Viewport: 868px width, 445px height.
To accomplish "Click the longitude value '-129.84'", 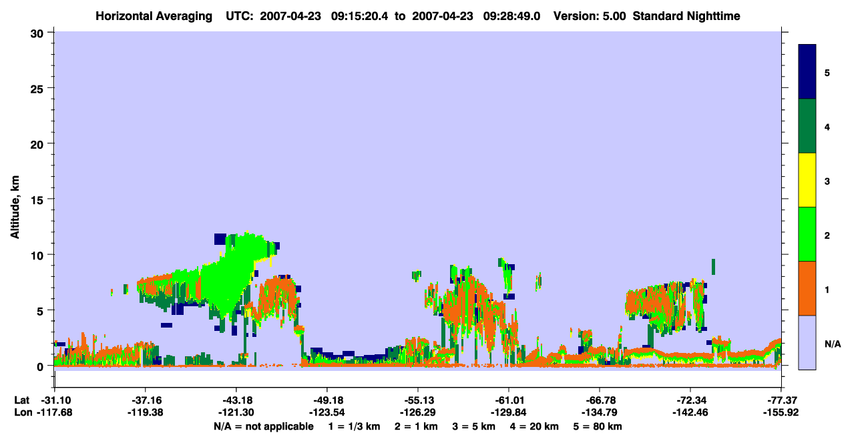I will click(x=508, y=413).
